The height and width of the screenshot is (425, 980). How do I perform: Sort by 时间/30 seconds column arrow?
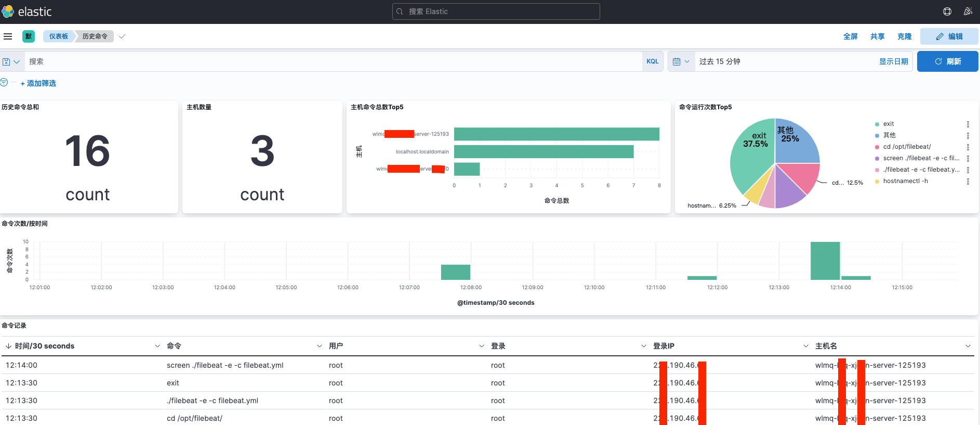pos(8,346)
